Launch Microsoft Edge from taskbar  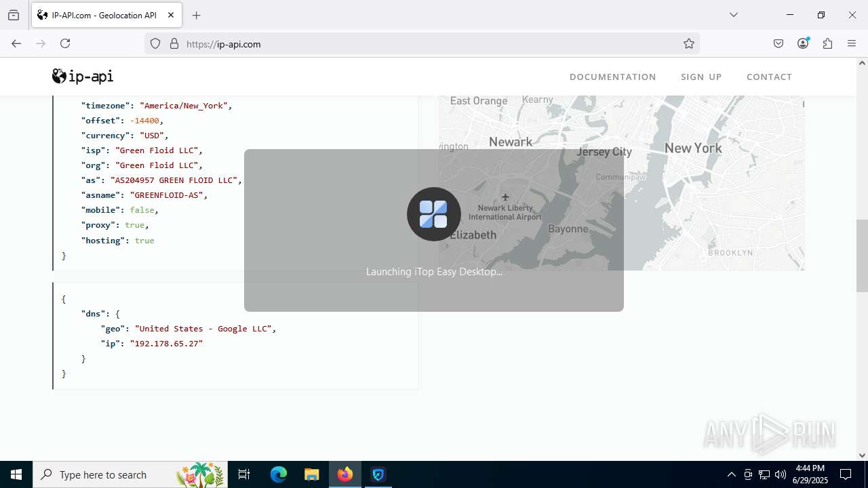(279, 474)
